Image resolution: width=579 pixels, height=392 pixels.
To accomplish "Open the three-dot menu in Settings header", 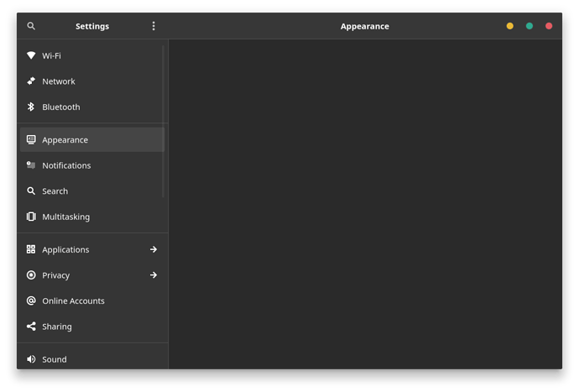I will pos(154,26).
